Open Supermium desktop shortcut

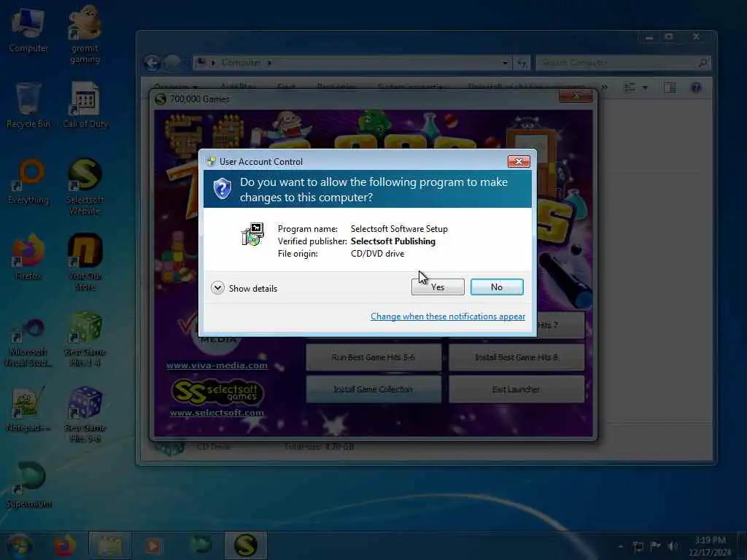29,485
